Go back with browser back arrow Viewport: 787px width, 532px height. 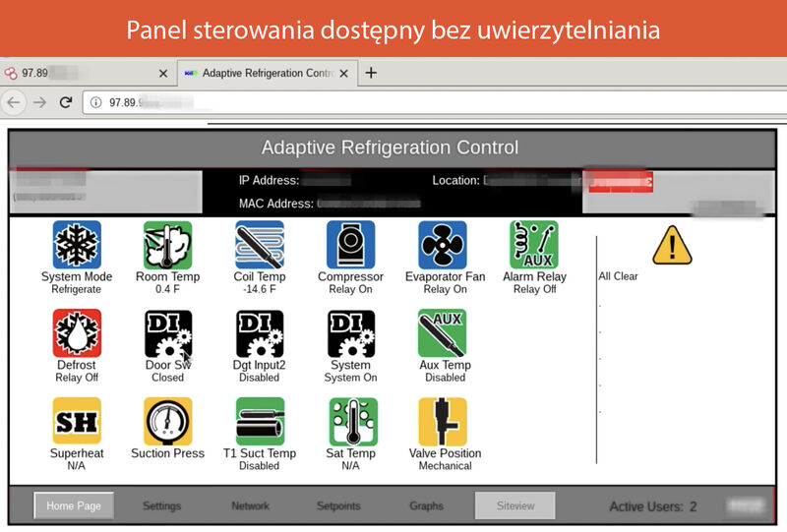click(x=14, y=103)
